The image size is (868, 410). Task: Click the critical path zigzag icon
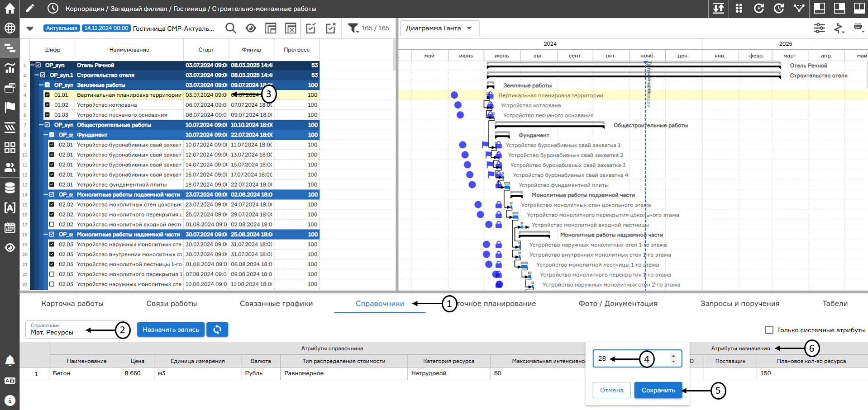[839, 28]
